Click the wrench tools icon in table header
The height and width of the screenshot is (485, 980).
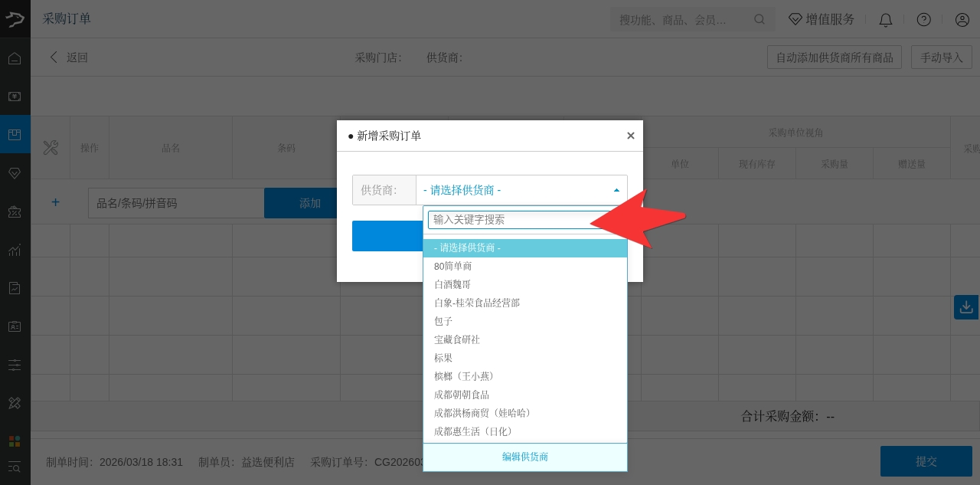[51, 148]
